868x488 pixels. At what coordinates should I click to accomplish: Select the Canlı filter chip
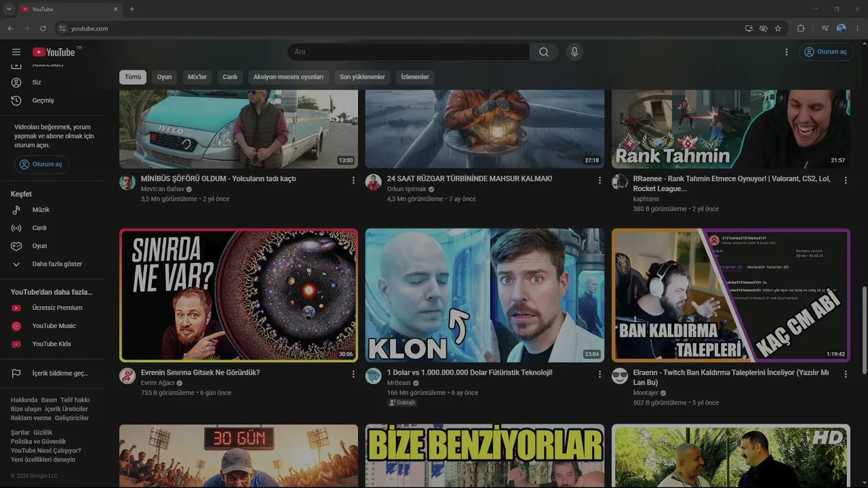coord(230,77)
